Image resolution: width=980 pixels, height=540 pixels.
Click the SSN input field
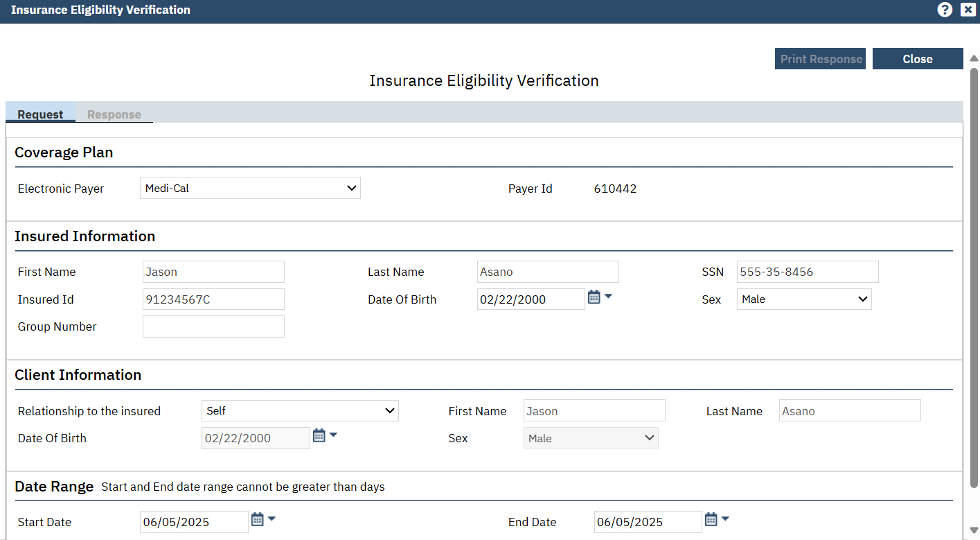(x=807, y=272)
